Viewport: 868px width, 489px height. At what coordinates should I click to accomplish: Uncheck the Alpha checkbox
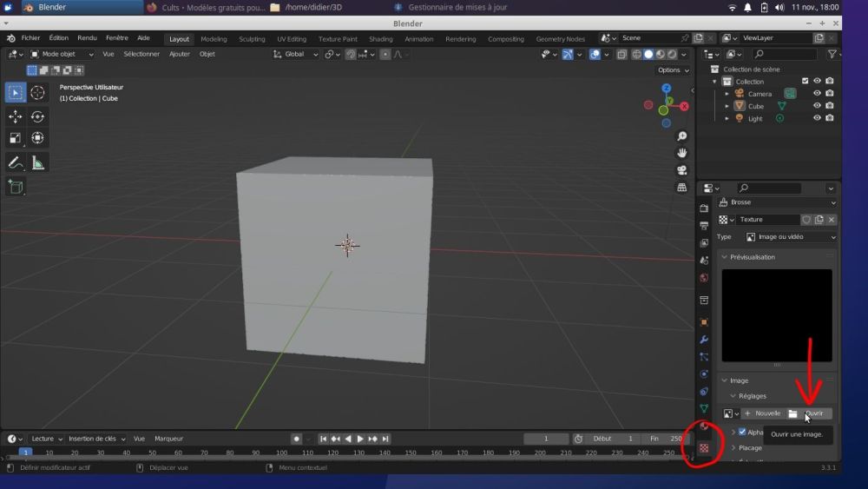coord(742,432)
